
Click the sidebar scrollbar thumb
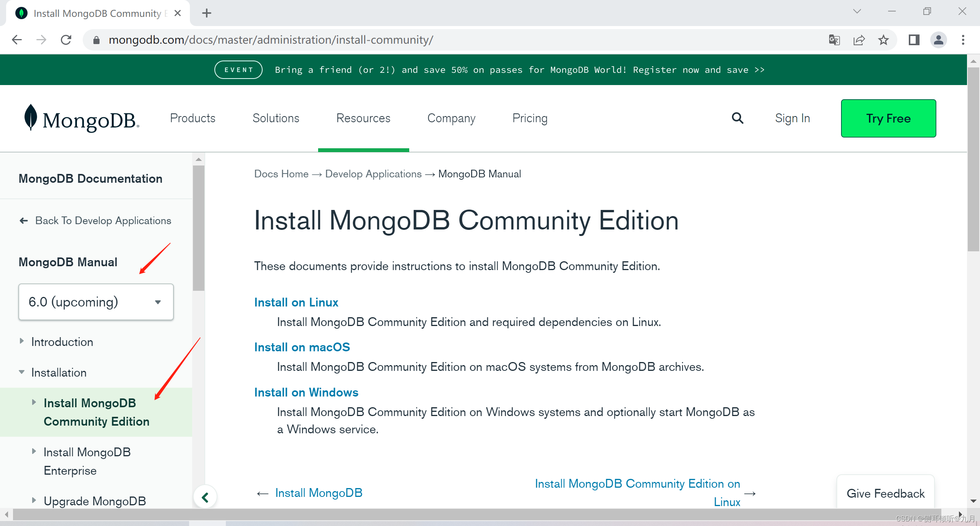[198, 228]
